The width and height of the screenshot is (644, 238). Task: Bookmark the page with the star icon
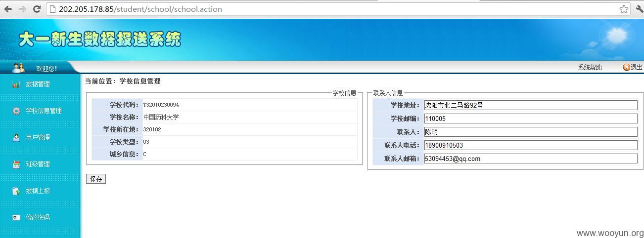pos(624,9)
